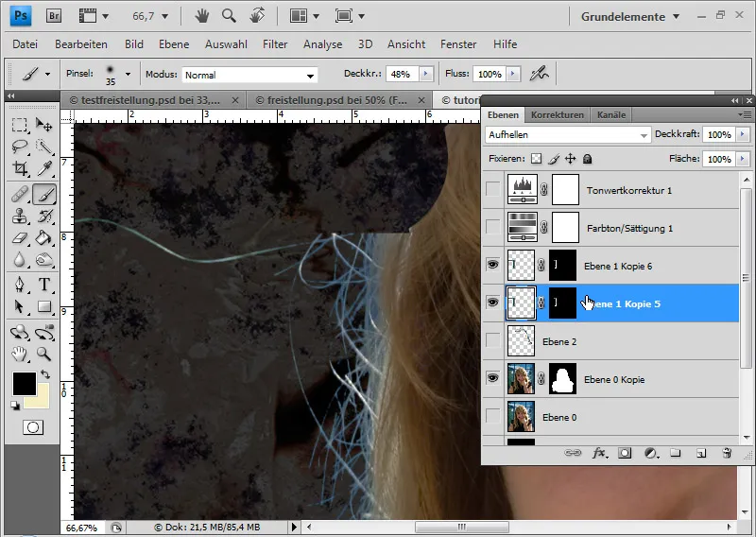756x537 pixels.
Task: Show the Tonwertkorrektur 1 layer
Action: pos(492,190)
